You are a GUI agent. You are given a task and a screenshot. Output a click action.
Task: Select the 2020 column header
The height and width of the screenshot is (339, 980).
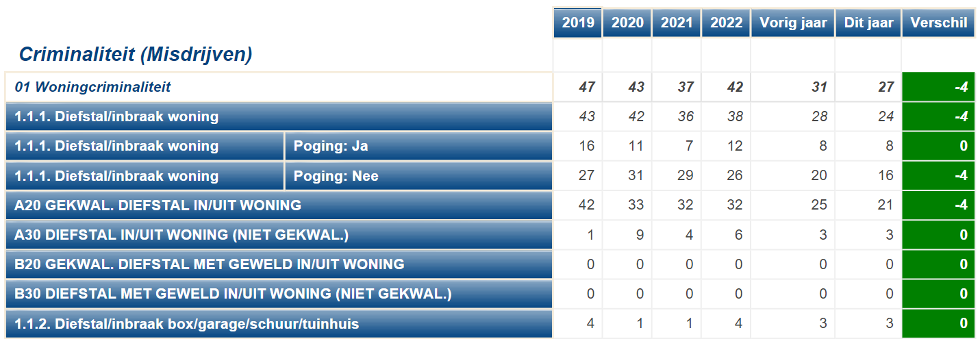[x=627, y=23]
